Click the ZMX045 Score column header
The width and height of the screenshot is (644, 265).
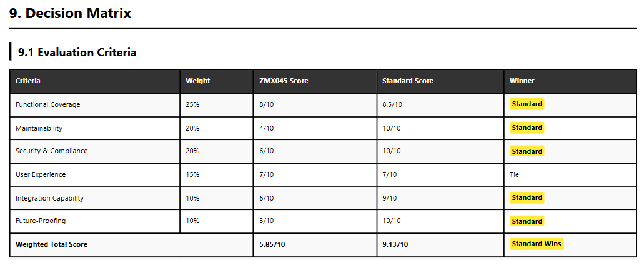(284, 81)
